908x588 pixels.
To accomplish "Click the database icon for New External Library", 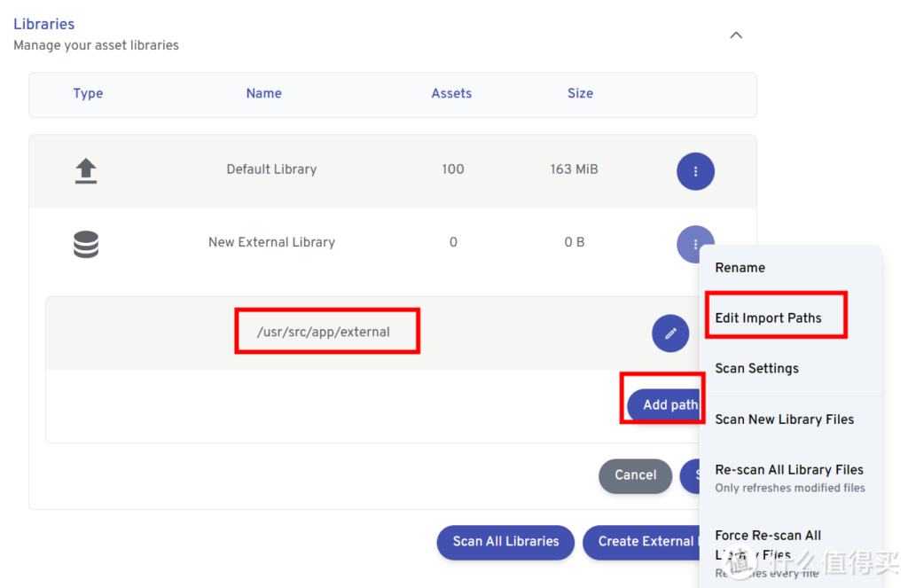I will click(x=86, y=244).
